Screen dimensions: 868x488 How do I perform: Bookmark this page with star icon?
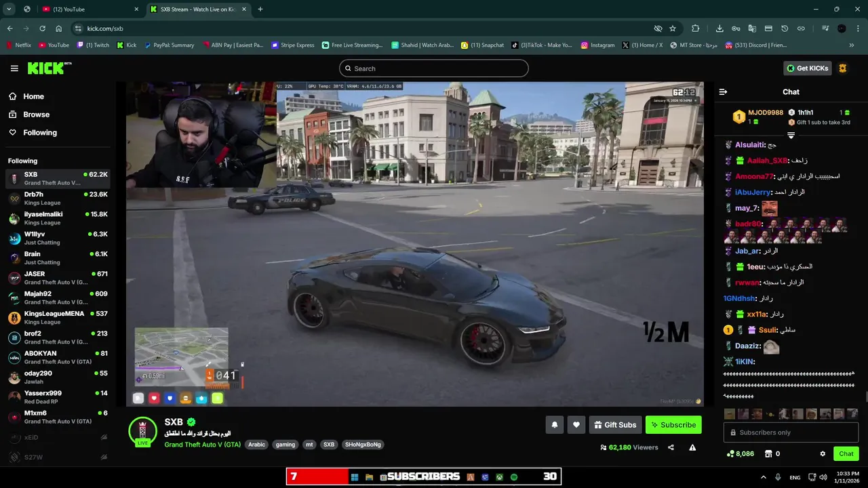pos(673,28)
